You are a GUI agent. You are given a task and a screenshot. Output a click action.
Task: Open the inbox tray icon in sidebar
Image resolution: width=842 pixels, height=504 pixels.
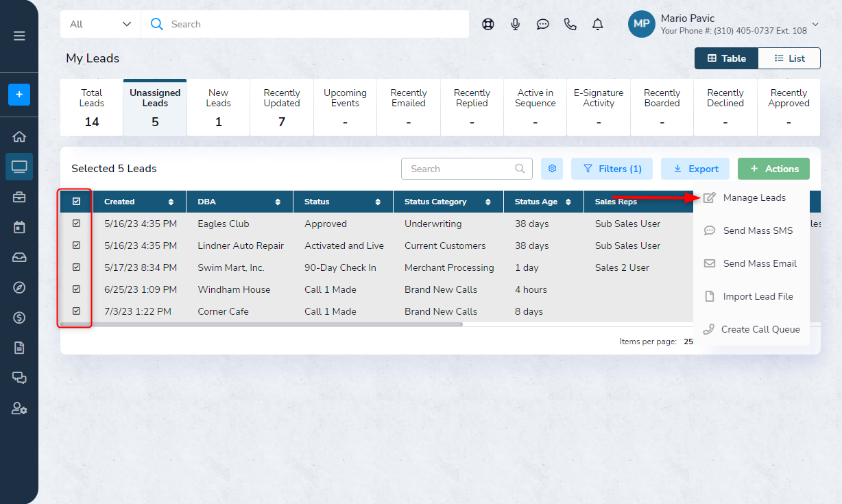coord(19,257)
